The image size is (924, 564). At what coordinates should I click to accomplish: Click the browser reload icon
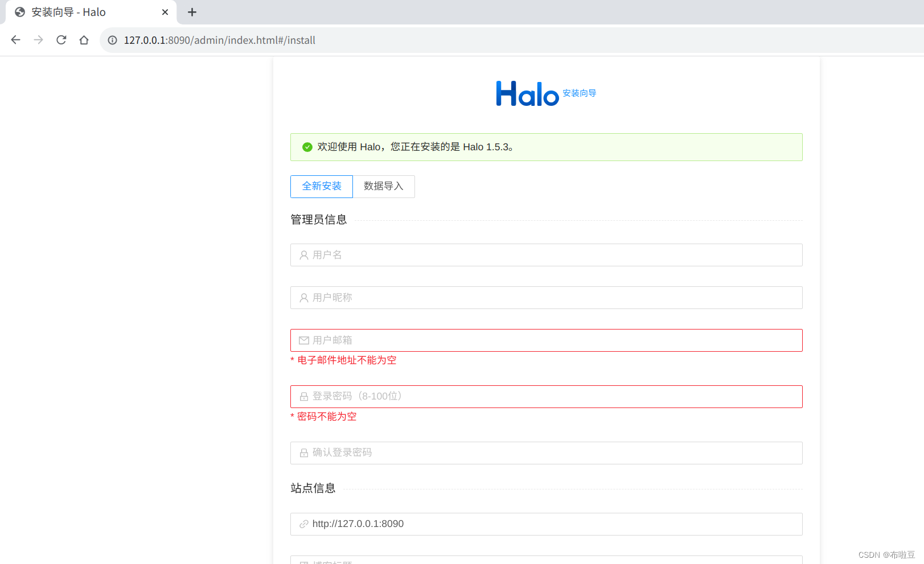(x=61, y=40)
